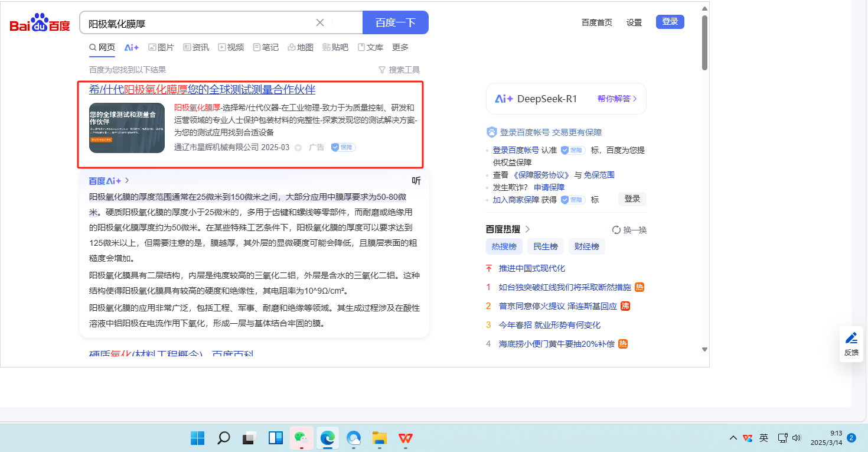The image size is (868, 452).
Task: Select the 民生榜 hot list tab
Action: [x=546, y=246]
